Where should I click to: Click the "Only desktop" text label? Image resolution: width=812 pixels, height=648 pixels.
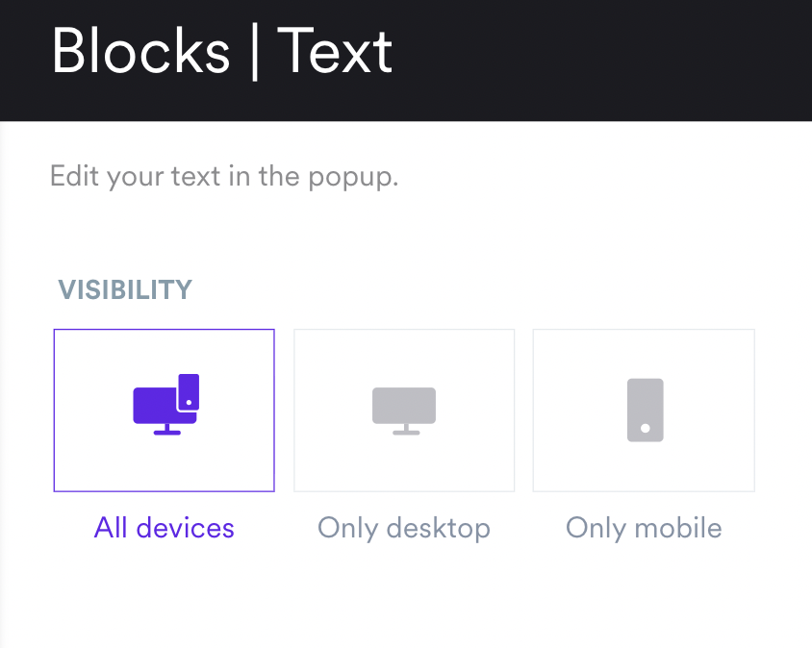tap(404, 528)
